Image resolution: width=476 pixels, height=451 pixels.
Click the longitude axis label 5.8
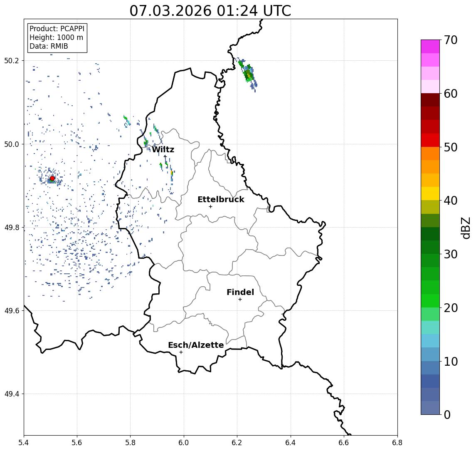pyautogui.click(x=130, y=443)
